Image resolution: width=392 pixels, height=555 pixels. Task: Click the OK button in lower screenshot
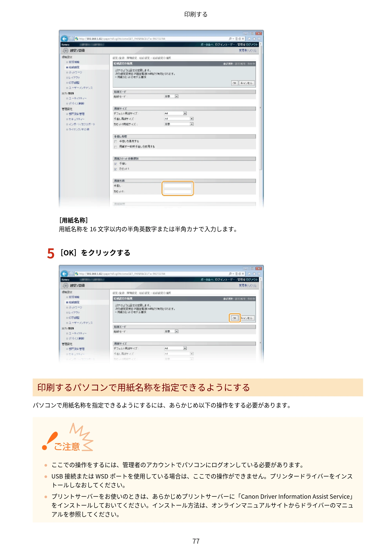(x=234, y=318)
